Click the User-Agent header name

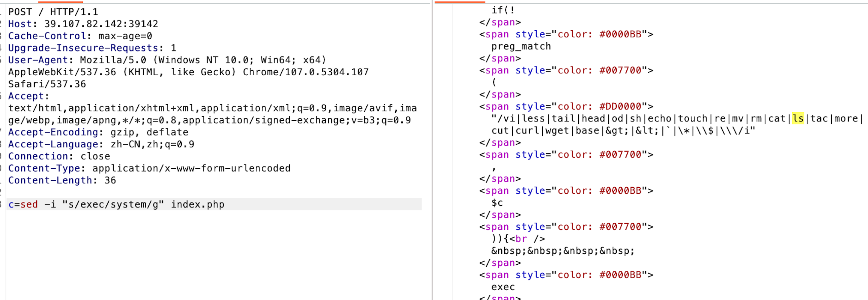coord(38,60)
